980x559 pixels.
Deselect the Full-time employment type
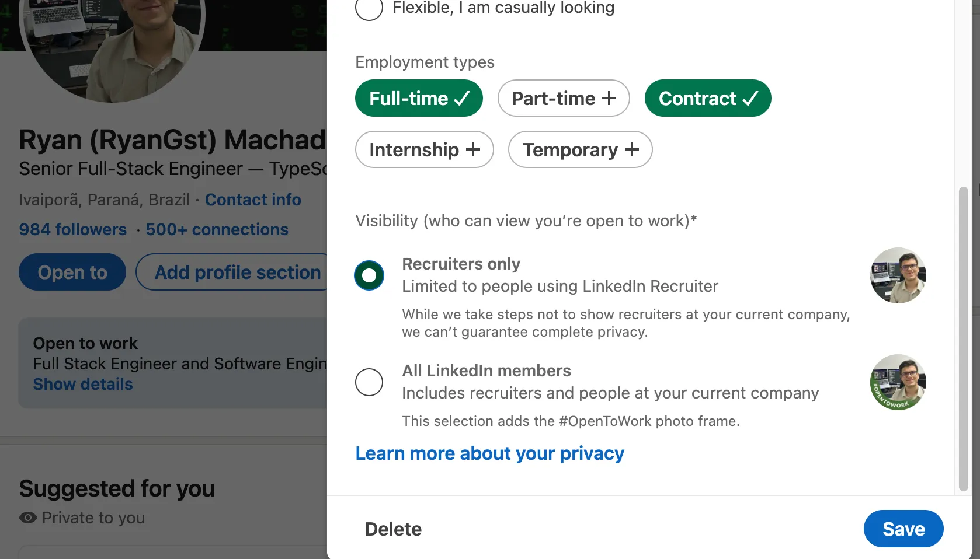[x=419, y=98]
